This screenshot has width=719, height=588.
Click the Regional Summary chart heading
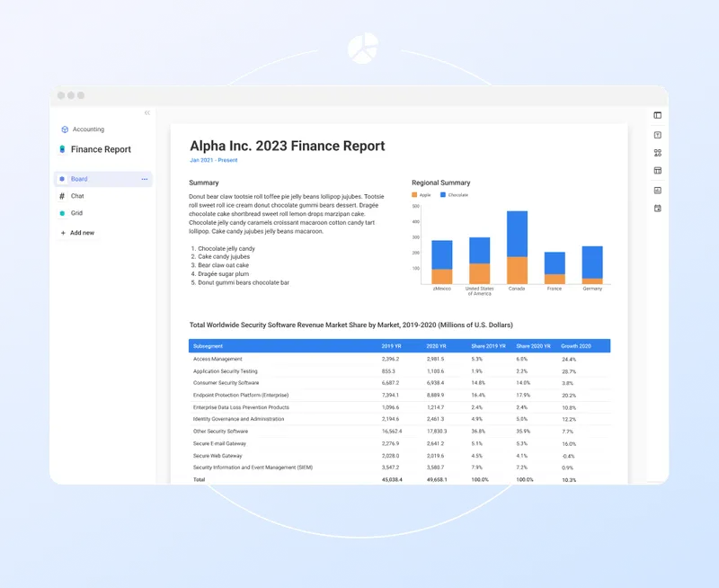(x=441, y=183)
